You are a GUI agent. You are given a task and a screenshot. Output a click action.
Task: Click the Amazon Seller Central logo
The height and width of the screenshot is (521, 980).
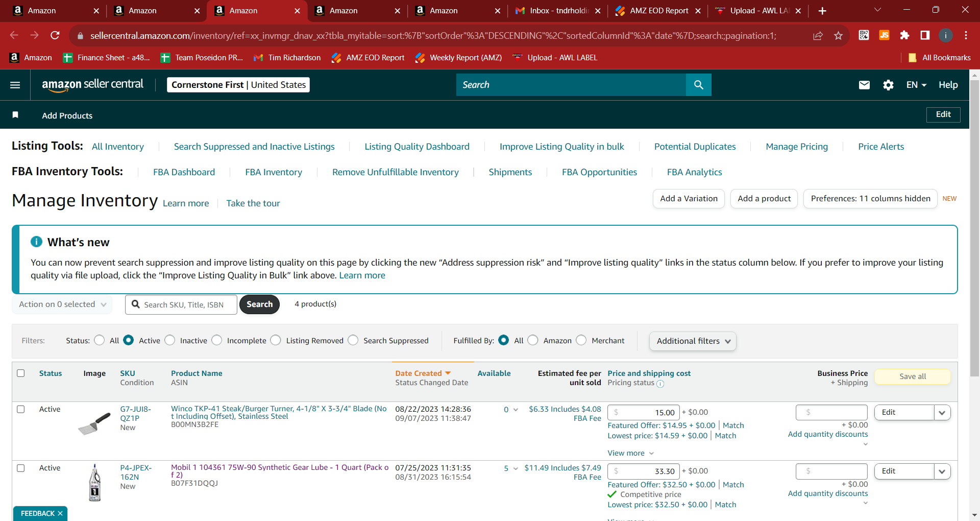tap(92, 85)
